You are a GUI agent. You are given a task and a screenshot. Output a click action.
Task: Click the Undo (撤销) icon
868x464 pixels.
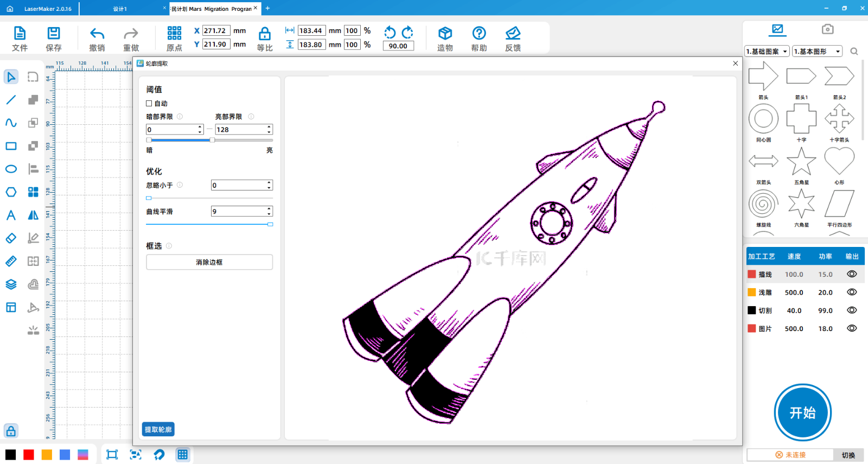pos(97,34)
